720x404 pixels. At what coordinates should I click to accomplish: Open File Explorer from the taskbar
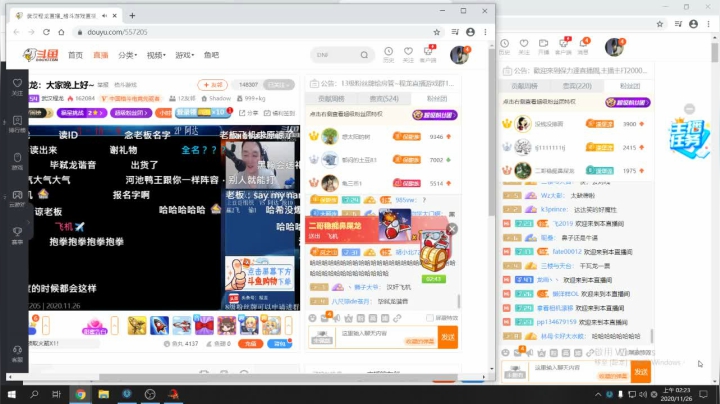pos(104,394)
